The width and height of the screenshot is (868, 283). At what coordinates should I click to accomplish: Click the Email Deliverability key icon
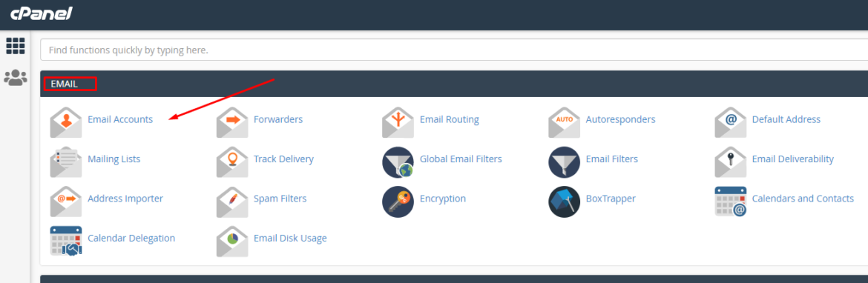(730, 162)
